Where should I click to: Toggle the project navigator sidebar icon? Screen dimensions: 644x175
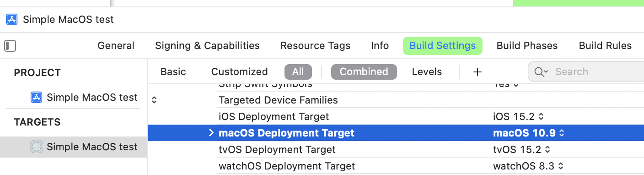[x=10, y=46]
